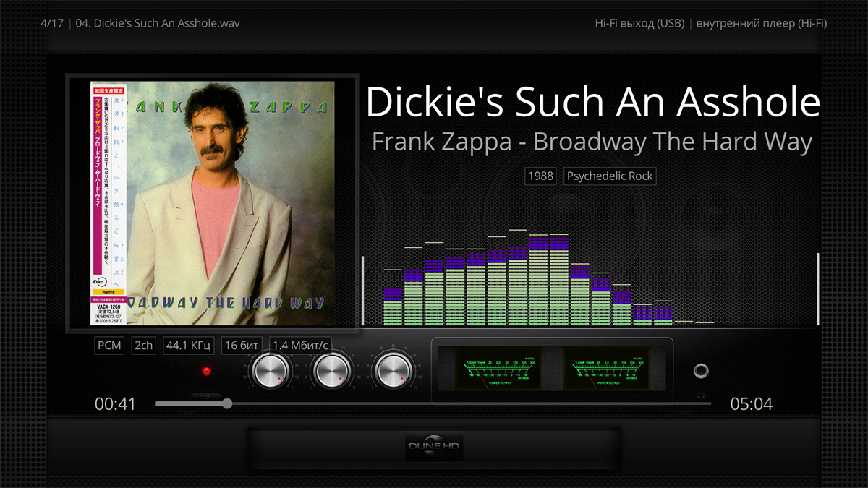
Task: Click the 1.4 Мбит/с bitrate badge
Action: [300, 346]
